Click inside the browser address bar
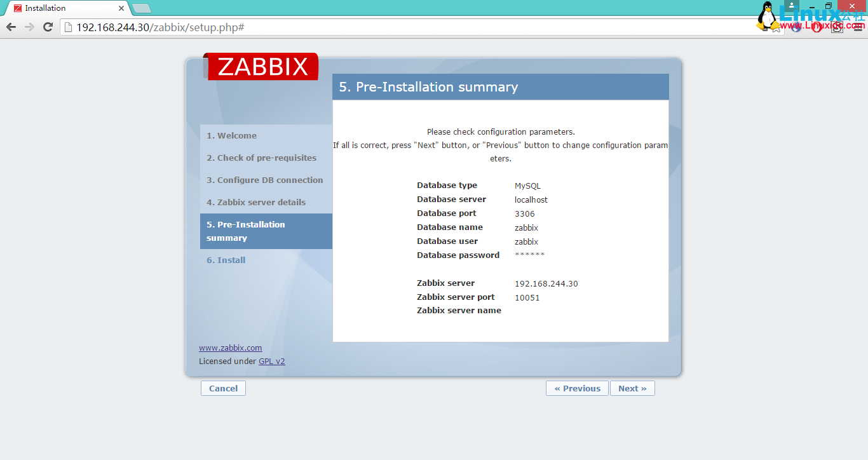Image resolution: width=868 pixels, height=460 pixels. [x=254, y=27]
